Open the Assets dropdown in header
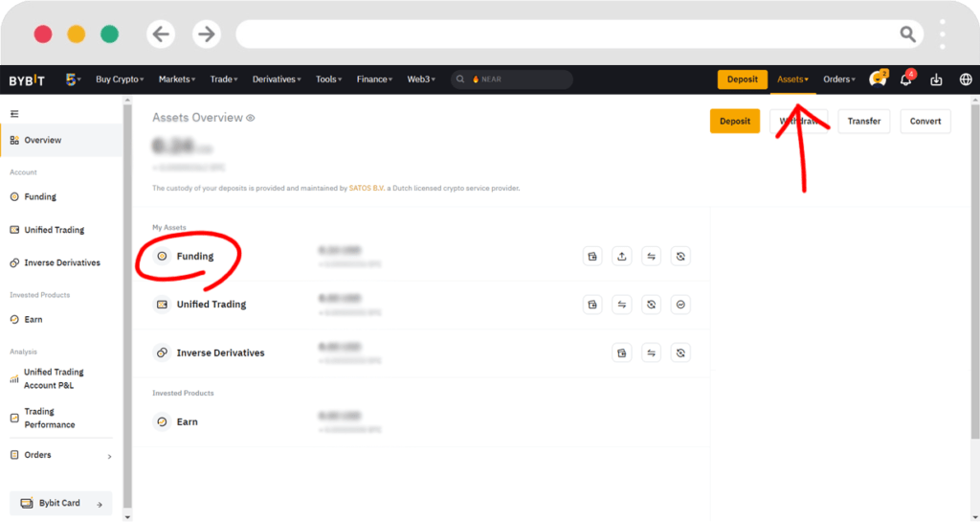The height and width of the screenshot is (522, 980). click(x=792, y=79)
